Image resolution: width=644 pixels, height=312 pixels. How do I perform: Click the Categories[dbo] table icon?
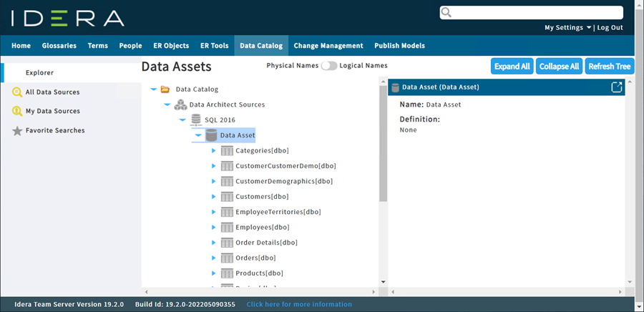coord(227,151)
